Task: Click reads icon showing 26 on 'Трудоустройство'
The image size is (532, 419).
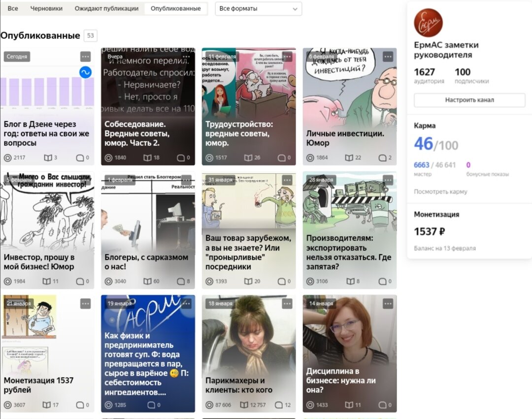Action: tap(248, 158)
